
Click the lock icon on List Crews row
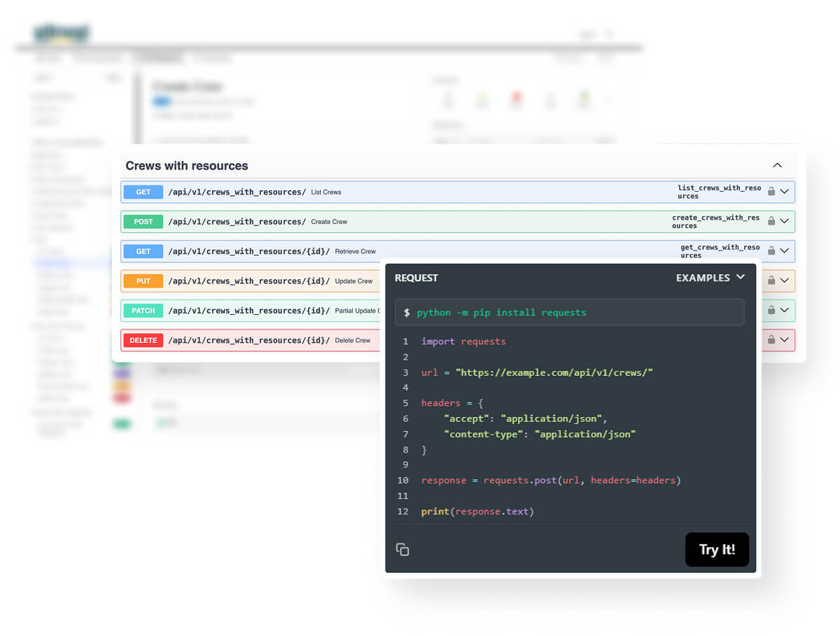pyautogui.click(x=773, y=191)
